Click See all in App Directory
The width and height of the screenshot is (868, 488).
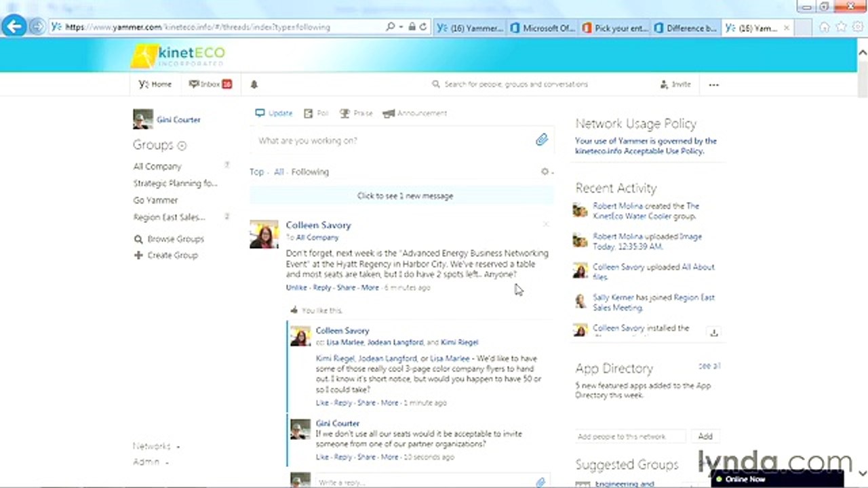click(x=709, y=366)
